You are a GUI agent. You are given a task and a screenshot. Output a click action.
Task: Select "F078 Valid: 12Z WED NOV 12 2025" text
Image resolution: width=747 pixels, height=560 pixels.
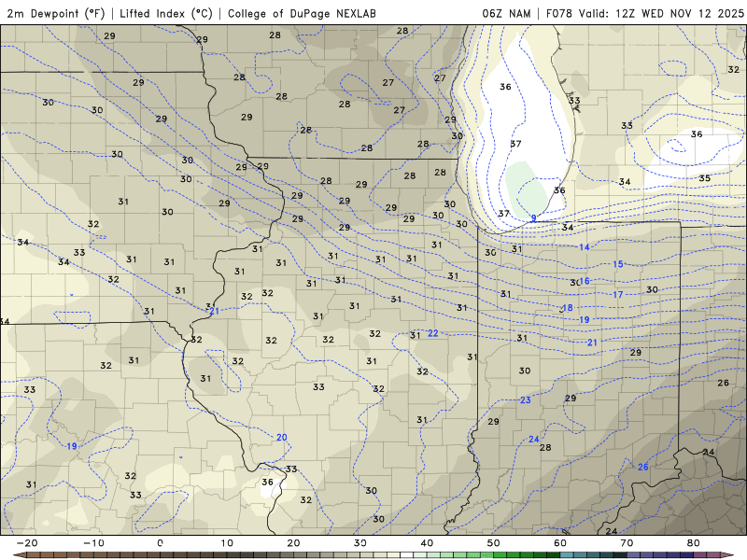[x=645, y=14]
